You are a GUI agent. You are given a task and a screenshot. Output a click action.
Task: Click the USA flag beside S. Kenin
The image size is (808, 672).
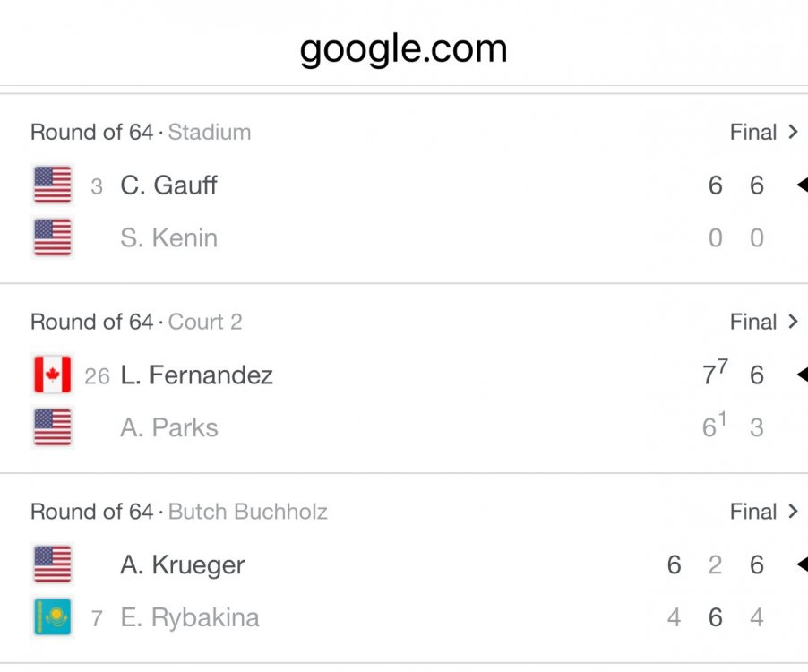click(x=52, y=238)
